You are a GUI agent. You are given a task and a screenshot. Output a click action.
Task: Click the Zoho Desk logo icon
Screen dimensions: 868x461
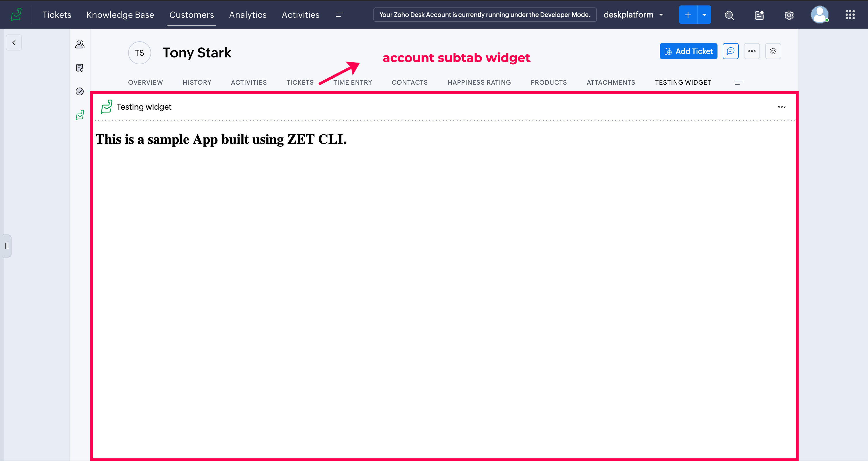click(16, 14)
